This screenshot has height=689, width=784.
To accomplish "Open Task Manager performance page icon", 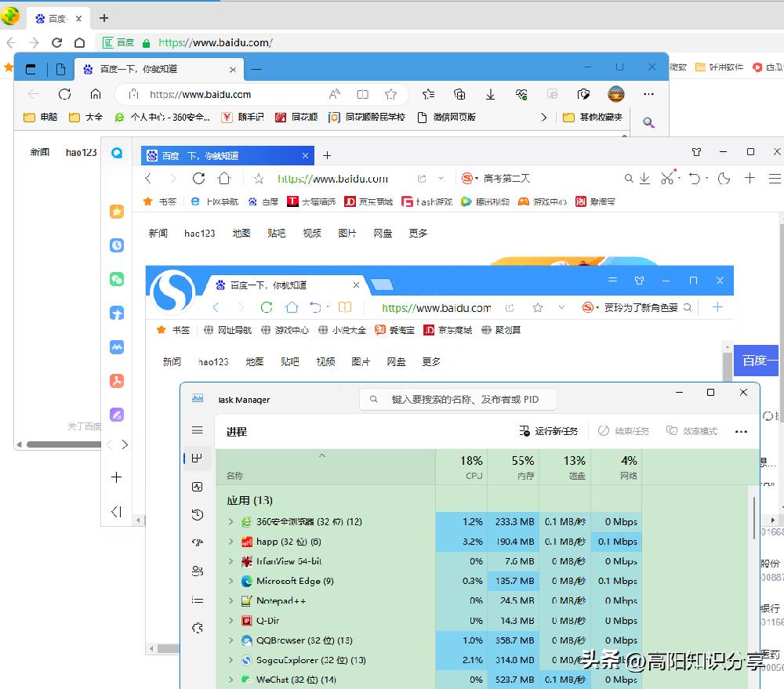I will click(198, 487).
